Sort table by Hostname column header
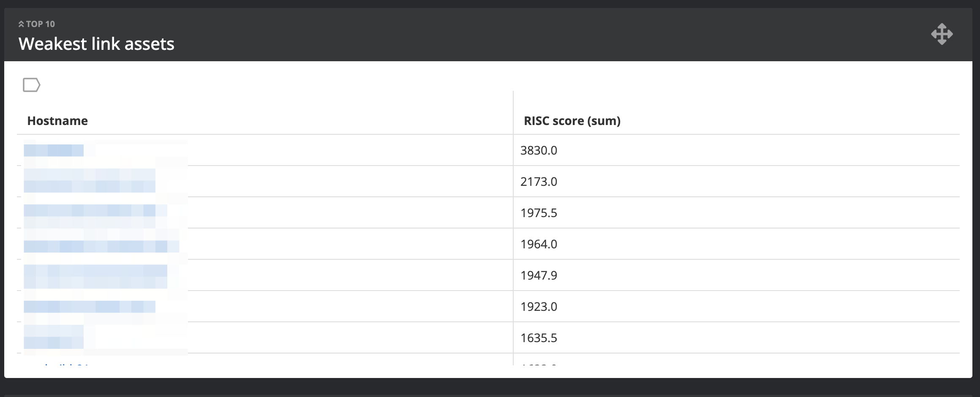Image resolution: width=980 pixels, height=397 pixels. [57, 121]
